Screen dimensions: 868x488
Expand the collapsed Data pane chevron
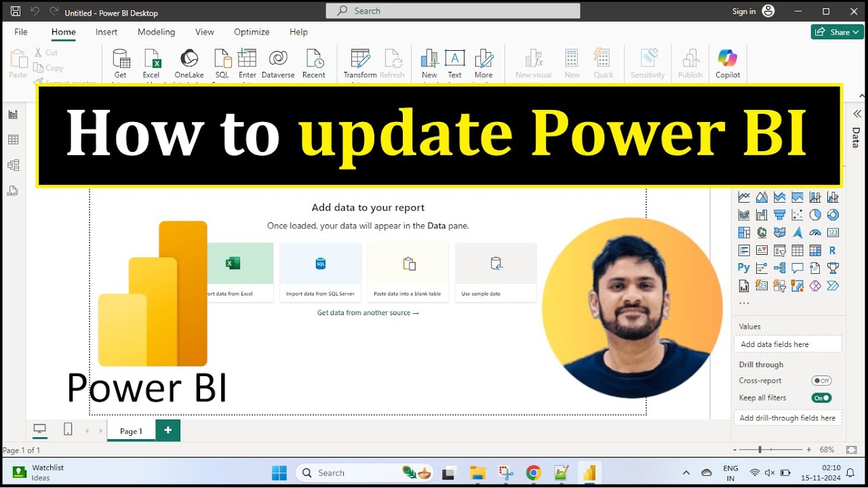856,114
